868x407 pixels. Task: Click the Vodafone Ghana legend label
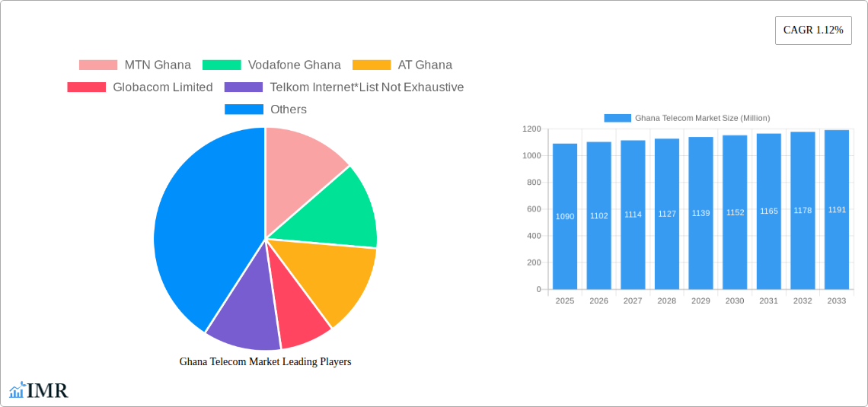pos(295,65)
